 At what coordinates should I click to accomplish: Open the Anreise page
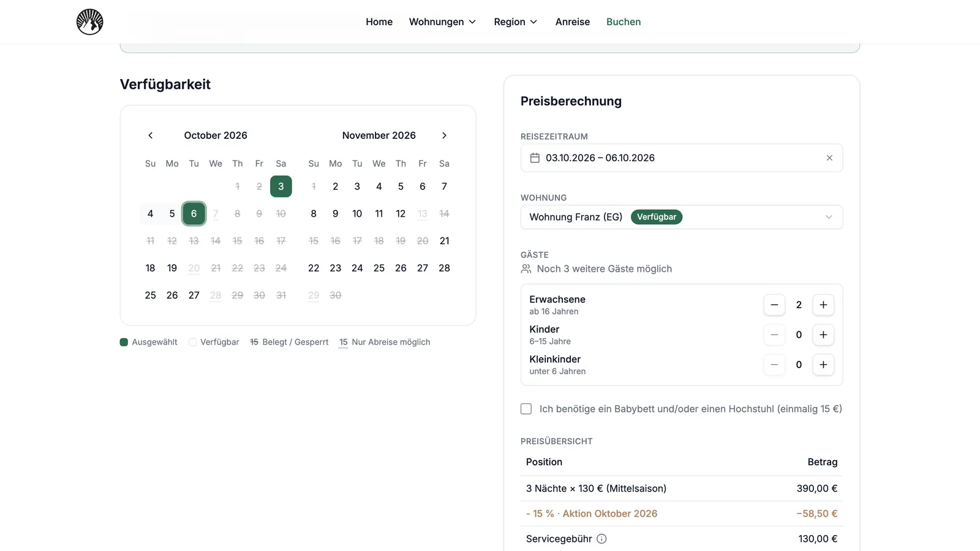(573, 22)
